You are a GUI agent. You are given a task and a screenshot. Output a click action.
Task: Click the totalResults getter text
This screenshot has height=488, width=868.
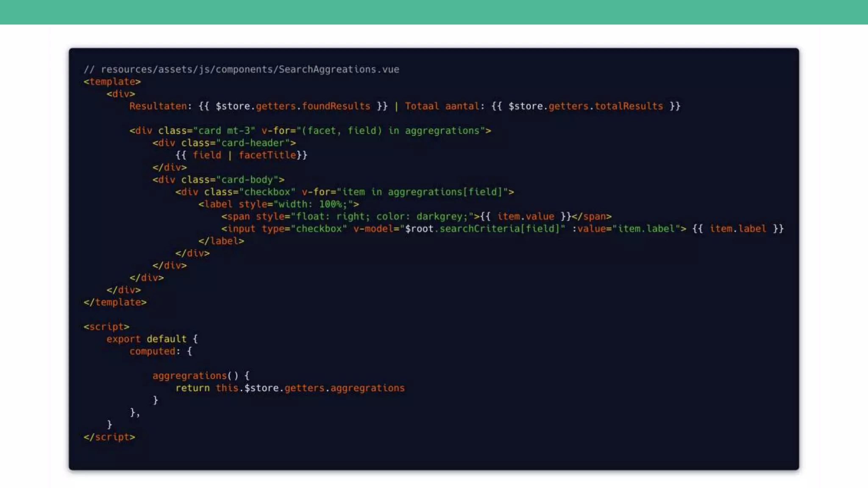click(x=629, y=106)
